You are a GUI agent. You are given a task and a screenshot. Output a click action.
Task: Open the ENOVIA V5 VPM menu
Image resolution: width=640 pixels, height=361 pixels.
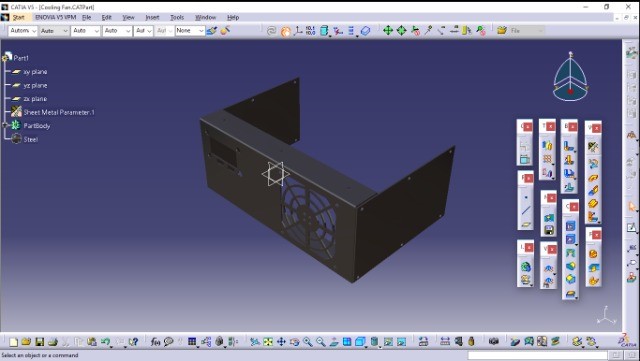(x=56, y=18)
